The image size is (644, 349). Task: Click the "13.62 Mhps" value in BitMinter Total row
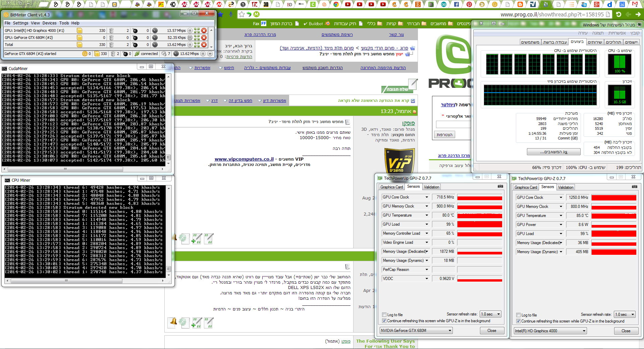pos(176,45)
